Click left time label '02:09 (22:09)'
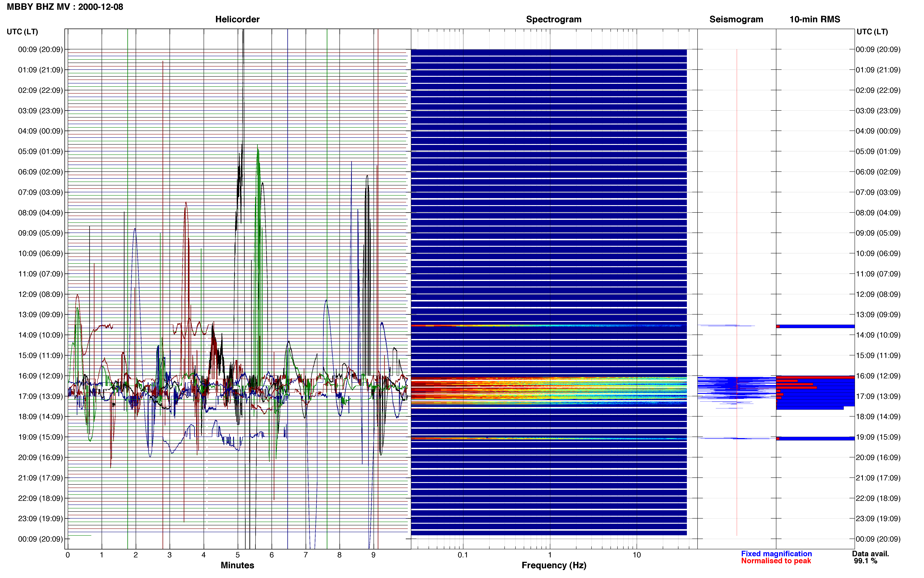The image size is (924, 578). pos(41,90)
